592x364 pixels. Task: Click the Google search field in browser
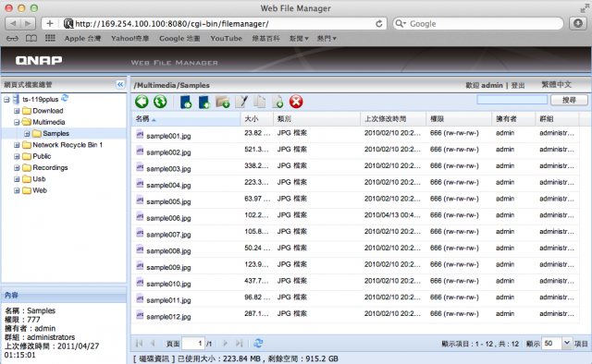478,24
